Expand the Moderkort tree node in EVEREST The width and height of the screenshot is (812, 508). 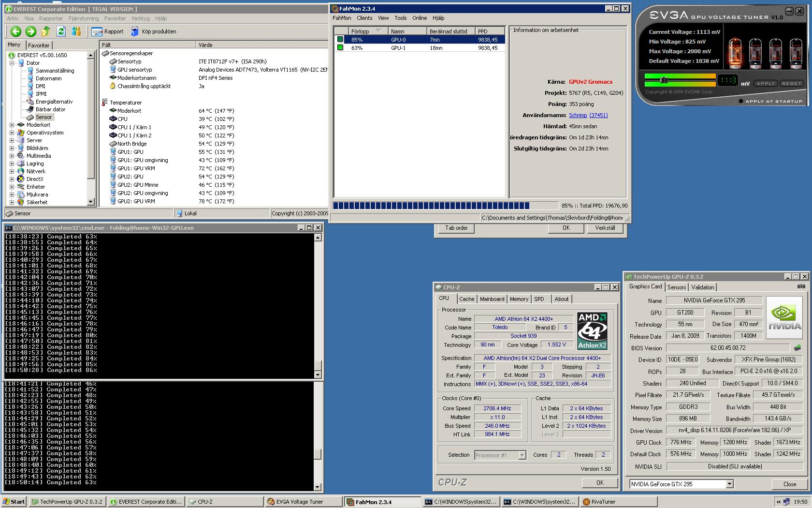coord(12,125)
